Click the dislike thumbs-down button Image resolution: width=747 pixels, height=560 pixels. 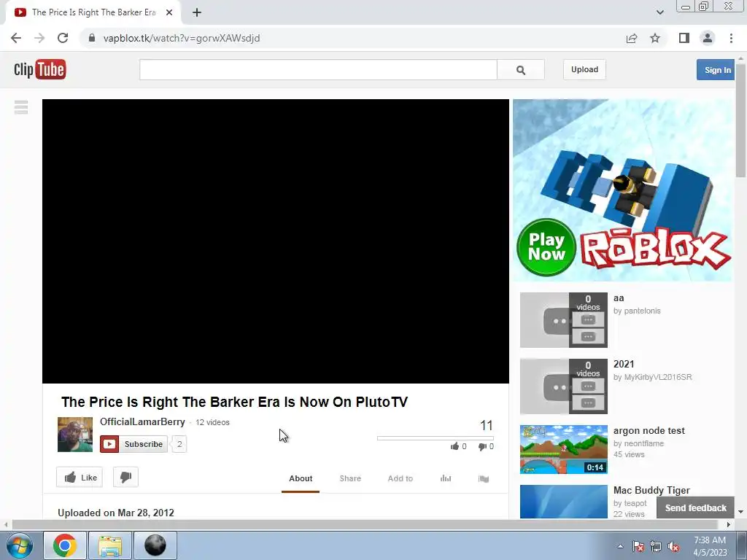(x=125, y=477)
